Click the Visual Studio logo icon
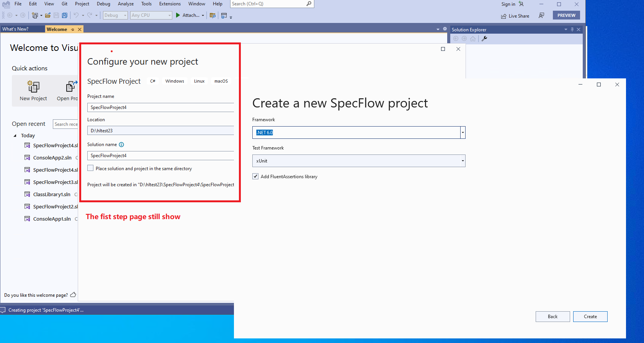644x343 pixels. tap(6, 4)
